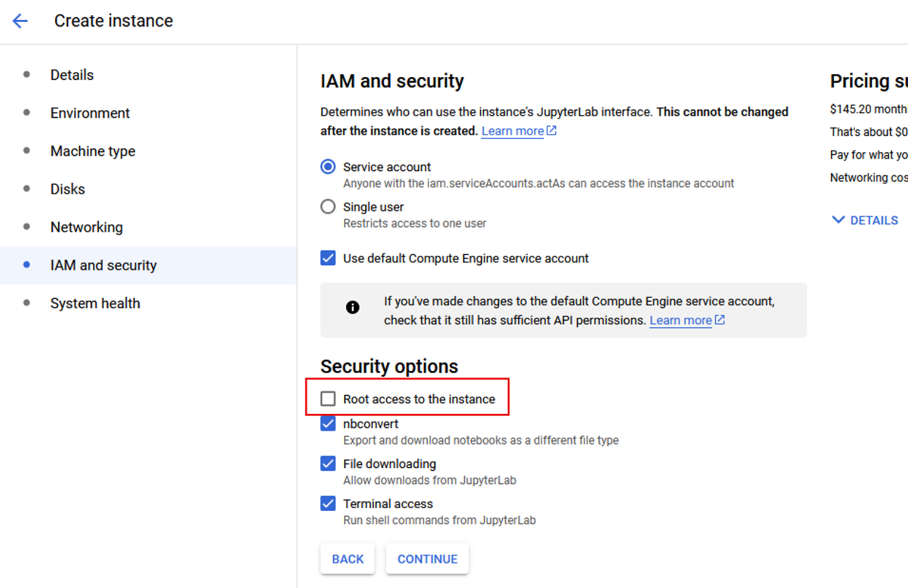Go to the Networking step
This screenshot has height=588, width=908.
[86, 227]
